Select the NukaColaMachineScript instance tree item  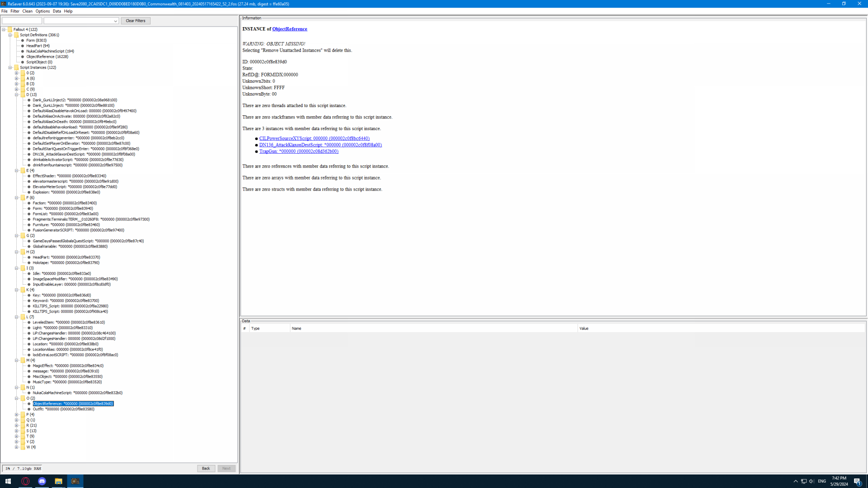(x=77, y=393)
